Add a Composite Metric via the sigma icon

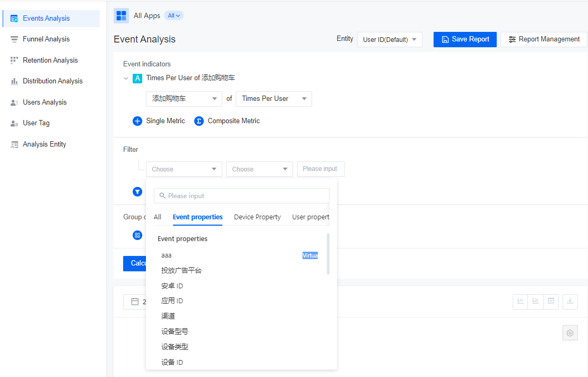click(x=199, y=121)
